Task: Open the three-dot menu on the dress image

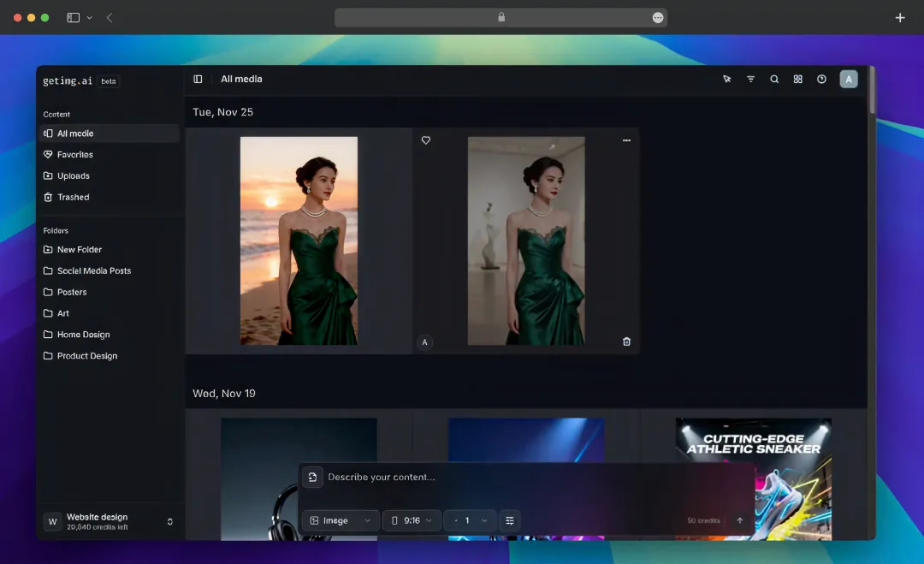Action: click(x=626, y=140)
